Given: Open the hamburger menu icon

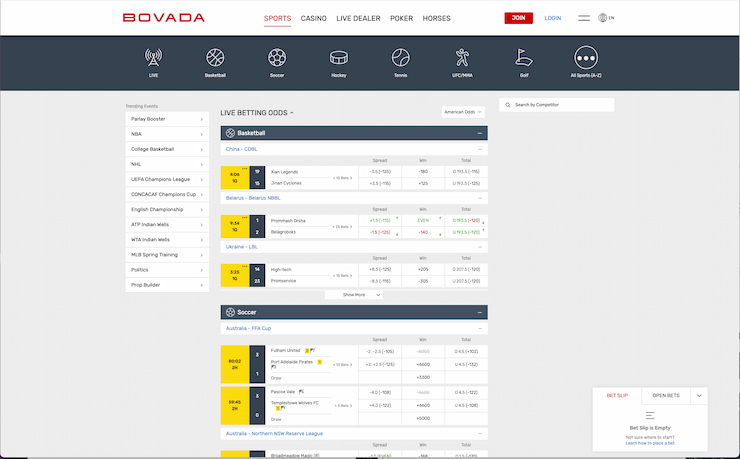Looking at the screenshot, I should click(584, 18).
